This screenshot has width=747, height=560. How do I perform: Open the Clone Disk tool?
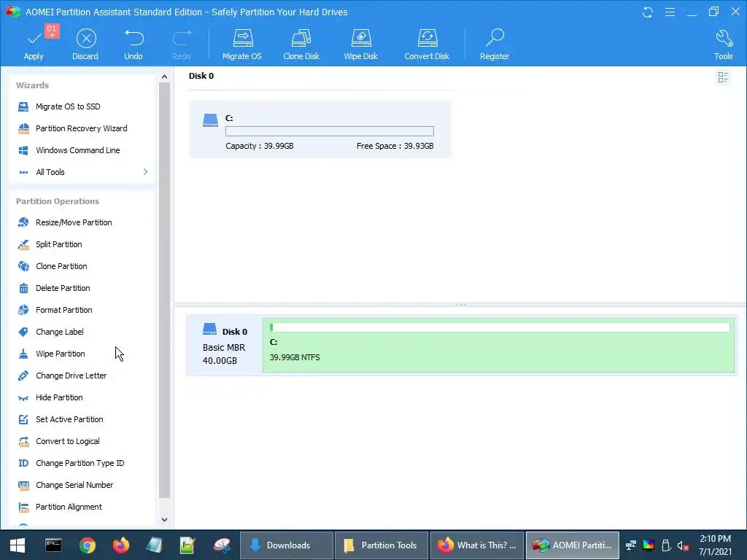click(301, 44)
